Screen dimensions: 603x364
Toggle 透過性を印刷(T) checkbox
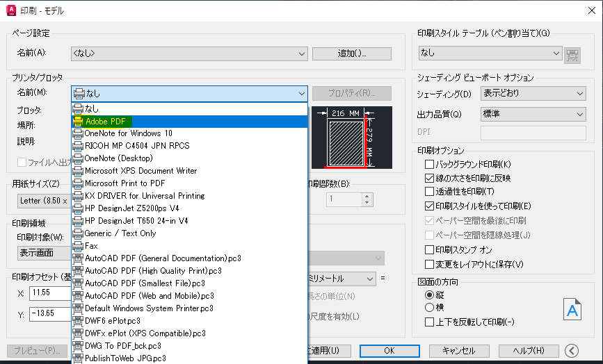pos(429,191)
